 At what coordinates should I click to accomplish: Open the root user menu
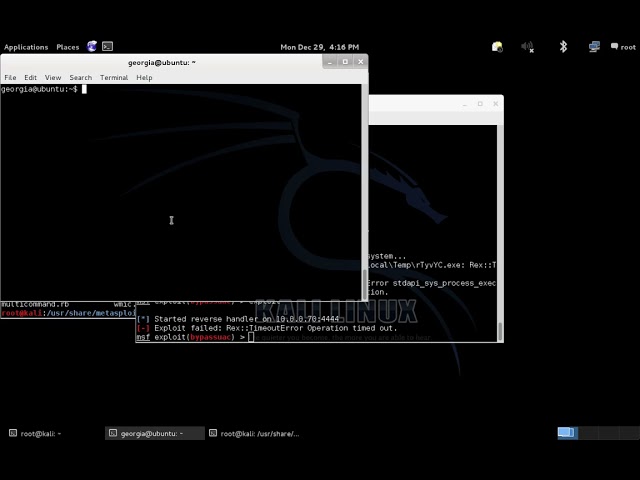(x=623, y=47)
